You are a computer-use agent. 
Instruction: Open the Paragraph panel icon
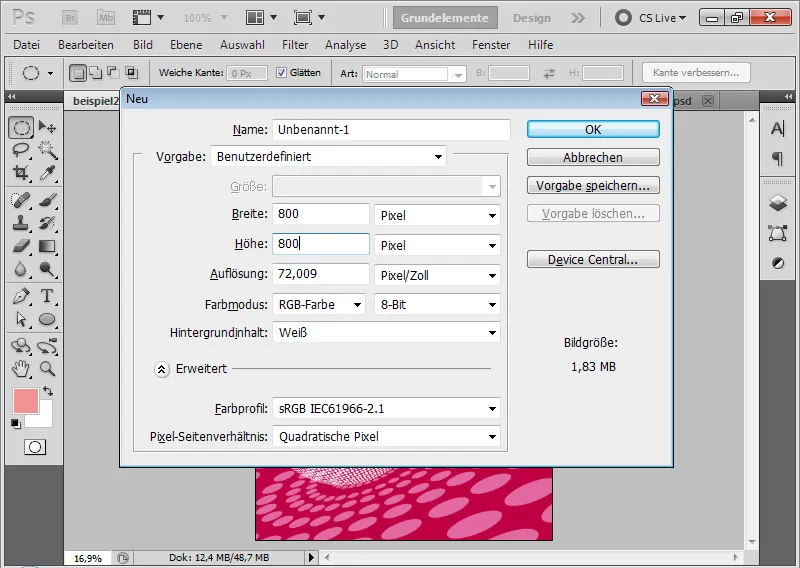tap(778, 159)
